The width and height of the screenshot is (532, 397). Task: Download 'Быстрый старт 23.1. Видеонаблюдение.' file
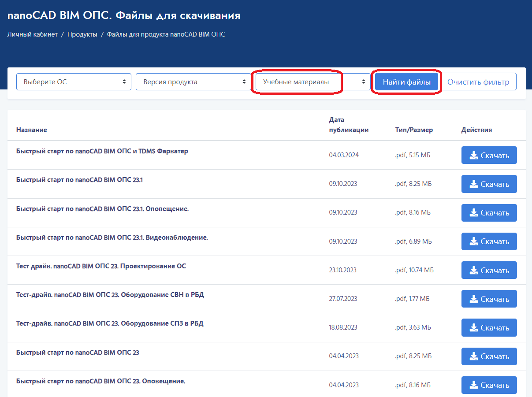point(489,241)
